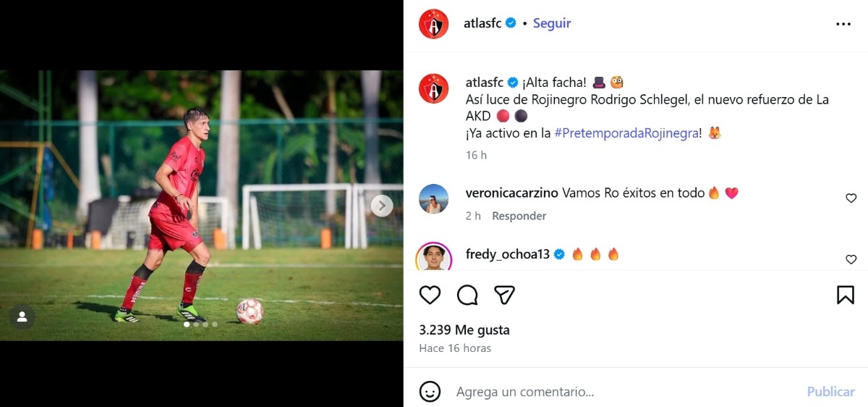Open comments via speech bubble icon
Image resolution: width=868 pixels, height=407 pixels.
pyautogui.click(x=467, y=295)
